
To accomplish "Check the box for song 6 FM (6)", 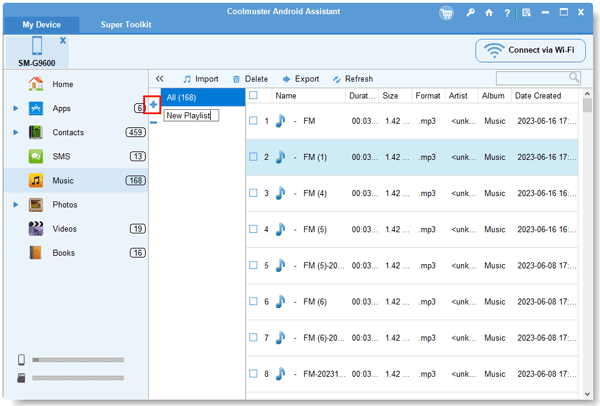I will [x=253, y=302].
